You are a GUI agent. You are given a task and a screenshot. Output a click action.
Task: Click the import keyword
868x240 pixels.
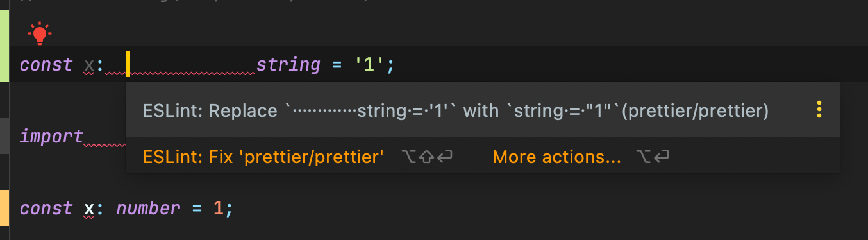(52, 137)
